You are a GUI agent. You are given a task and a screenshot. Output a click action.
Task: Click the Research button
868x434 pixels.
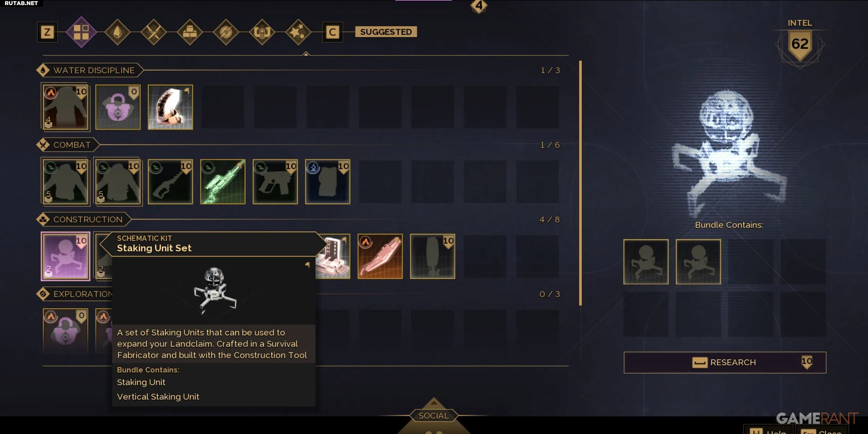(725, 362)
